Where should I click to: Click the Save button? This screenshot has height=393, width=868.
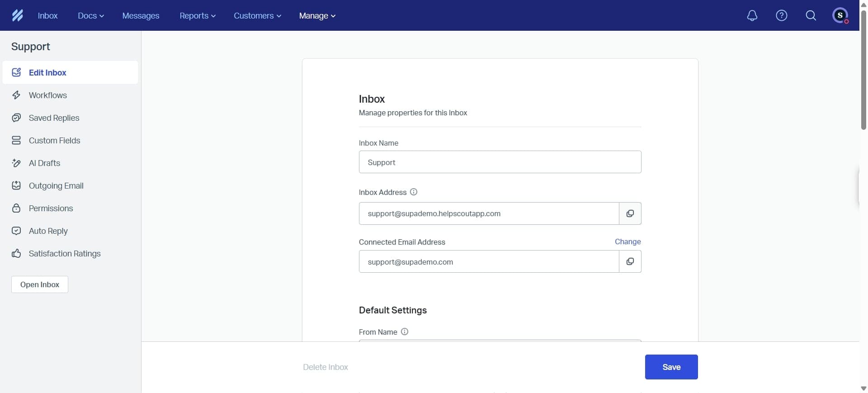point(671,367)
